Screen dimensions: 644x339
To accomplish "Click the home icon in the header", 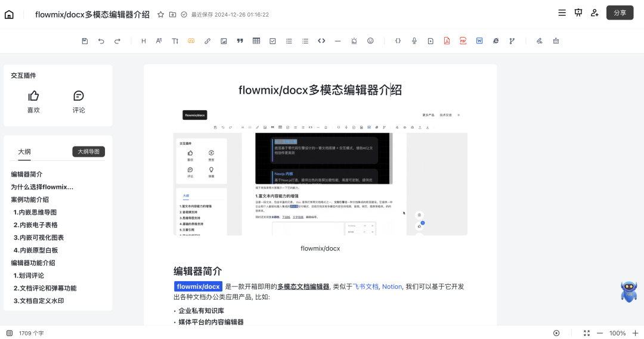I will (9, 15).
